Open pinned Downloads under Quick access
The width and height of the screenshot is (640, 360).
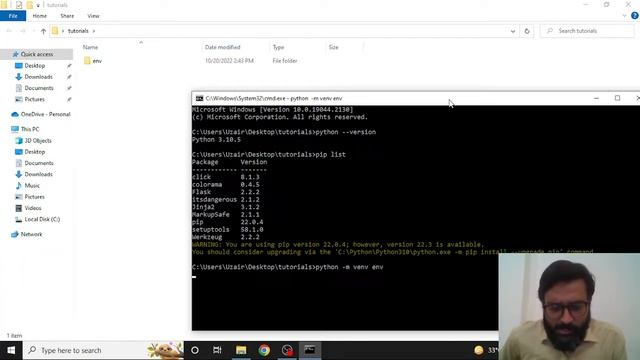[38, 77]
